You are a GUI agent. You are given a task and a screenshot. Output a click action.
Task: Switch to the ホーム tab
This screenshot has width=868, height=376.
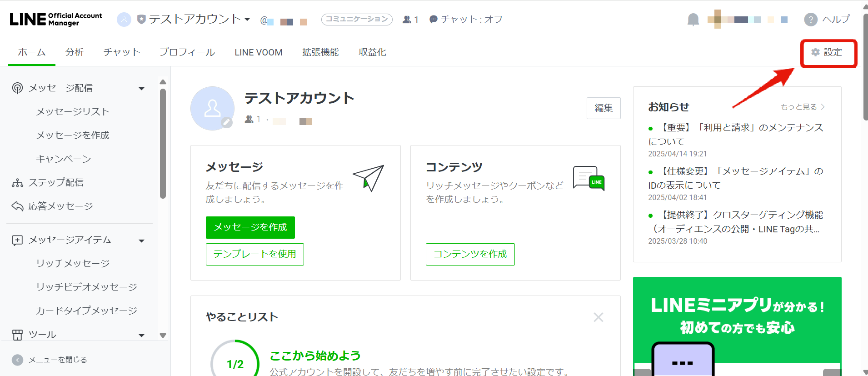pyautogui.click(x=32, y=52)
